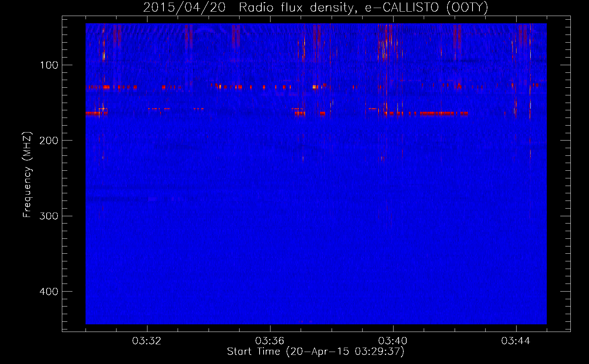Click the 200 frequency tick label
Screen dimensions: 589x364
tap(49, 141)
